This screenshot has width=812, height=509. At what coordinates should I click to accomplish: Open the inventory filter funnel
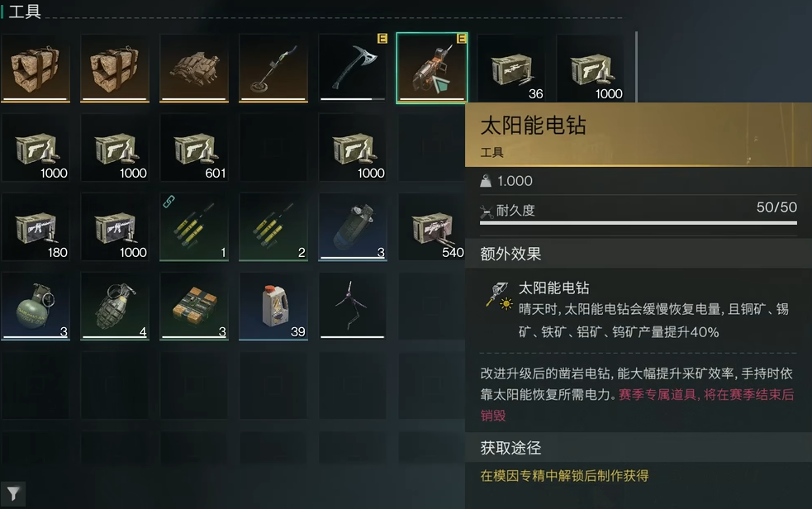[x=13, y=494]
